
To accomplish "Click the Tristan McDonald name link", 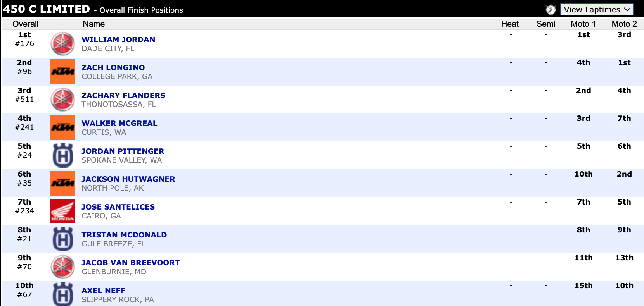I will point(124,235).
